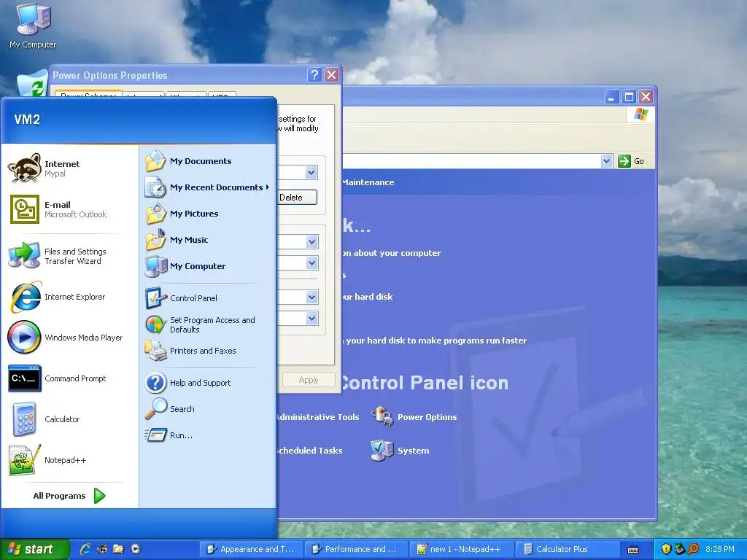The width and height of the screenshot is (747, 560).
Task: Click inside the Control Panel address field
Action: coord(471,161)
